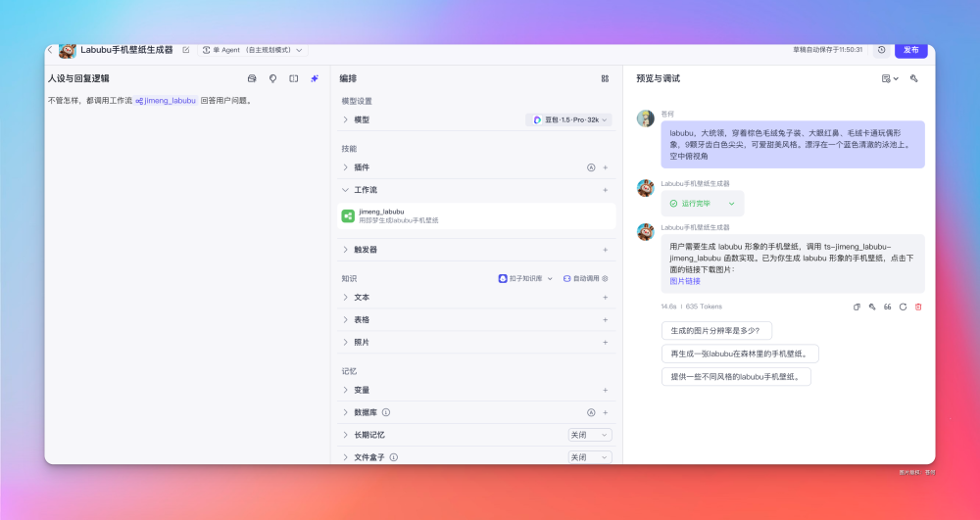Screen dimensions: 980x520
Task: Open the 单 Agent mode dropdown
Action: pyautogui.click(x=253, y=50)
